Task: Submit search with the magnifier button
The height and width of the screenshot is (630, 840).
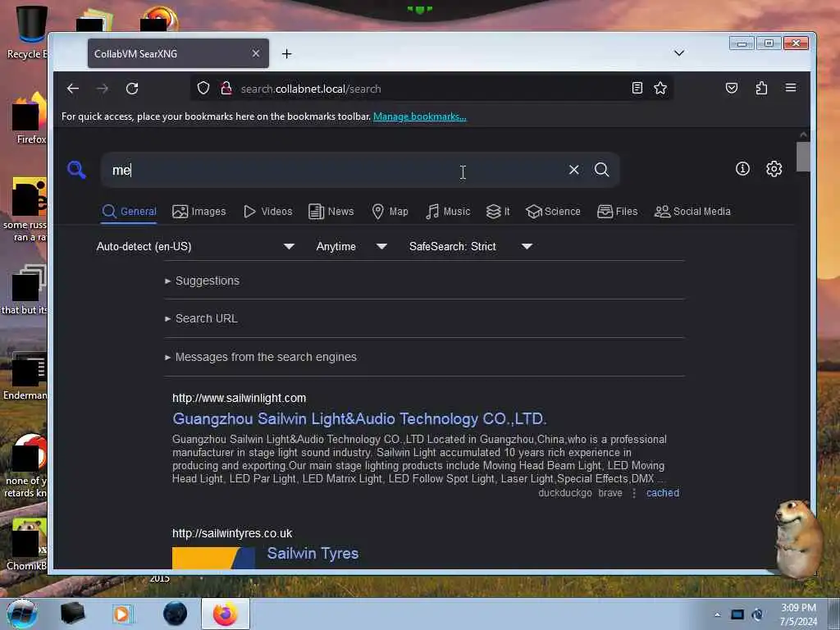Action: (601, 170)
